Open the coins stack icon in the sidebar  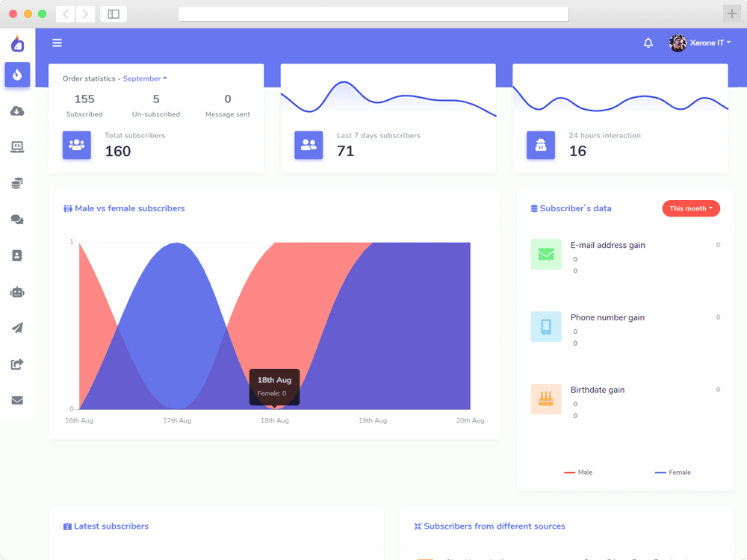tap(18, 184)
